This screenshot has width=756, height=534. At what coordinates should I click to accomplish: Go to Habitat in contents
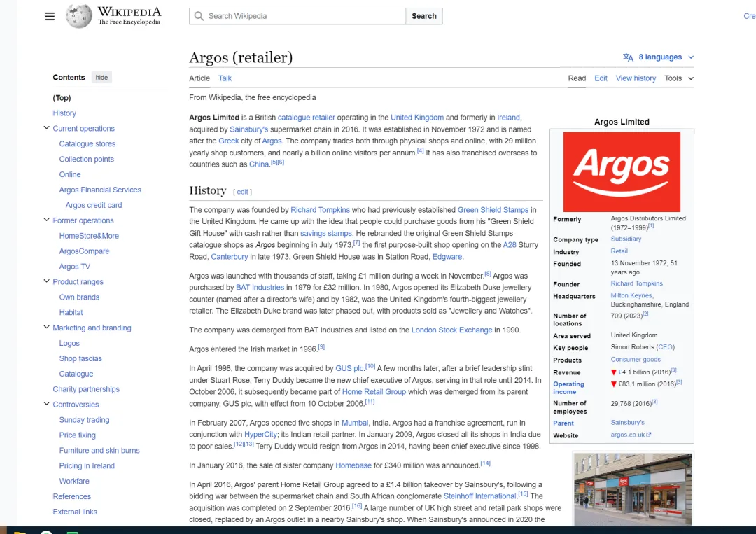(71, 312)
